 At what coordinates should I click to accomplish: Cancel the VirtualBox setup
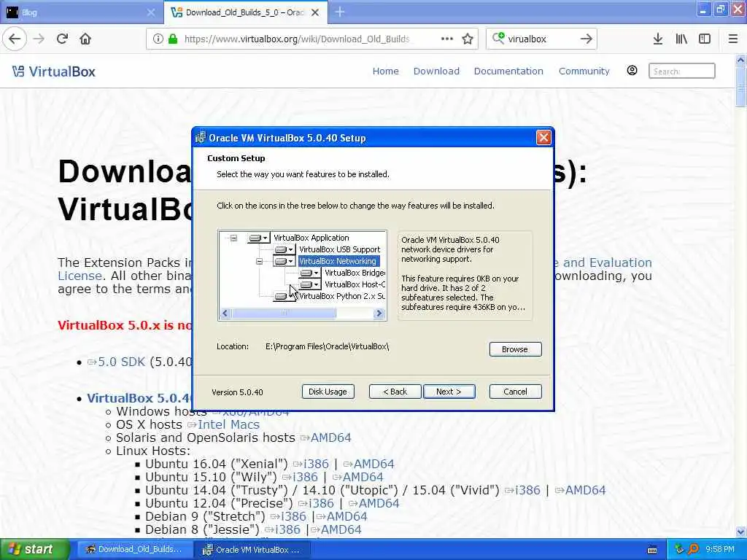515,392
